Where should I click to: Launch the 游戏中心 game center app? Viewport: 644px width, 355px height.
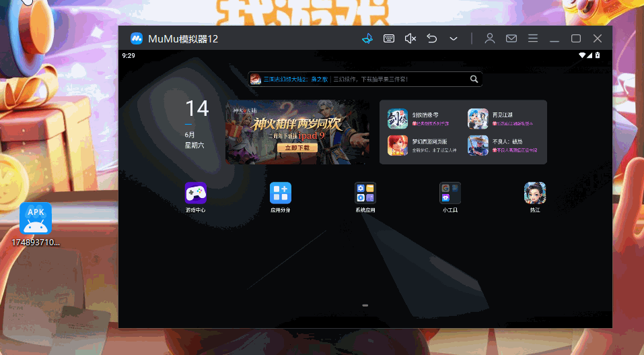(x=196, y=193)
